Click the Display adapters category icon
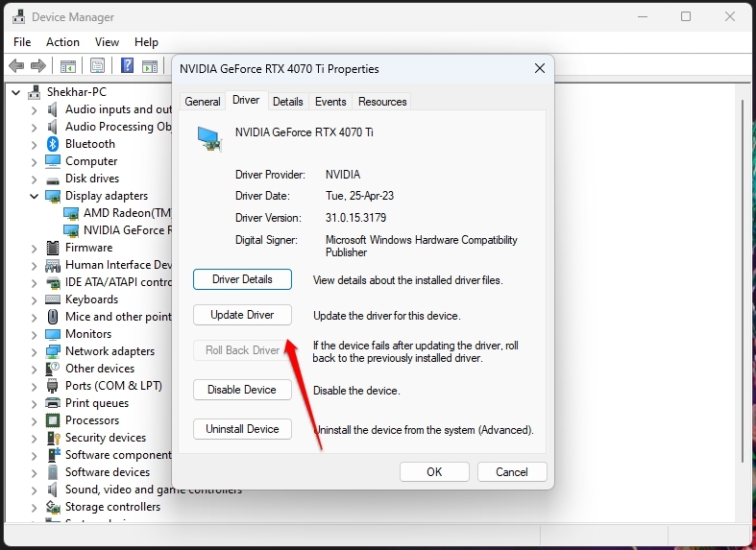 click(53, 196)
